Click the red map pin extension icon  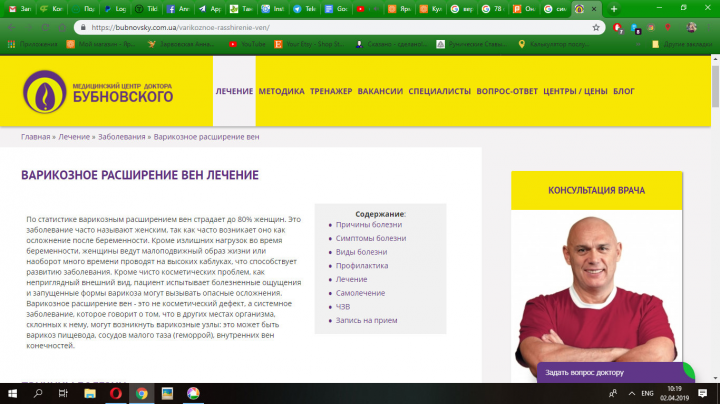pos(668,28)
